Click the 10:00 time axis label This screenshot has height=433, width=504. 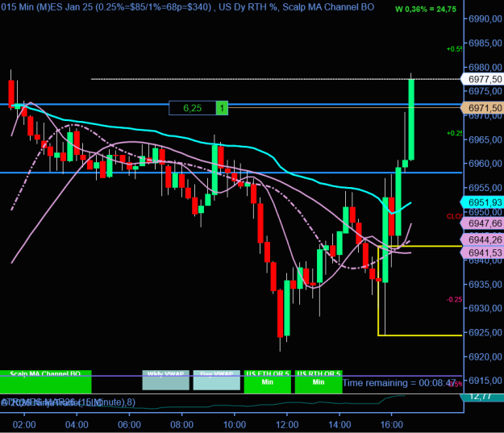click(235, 425)
